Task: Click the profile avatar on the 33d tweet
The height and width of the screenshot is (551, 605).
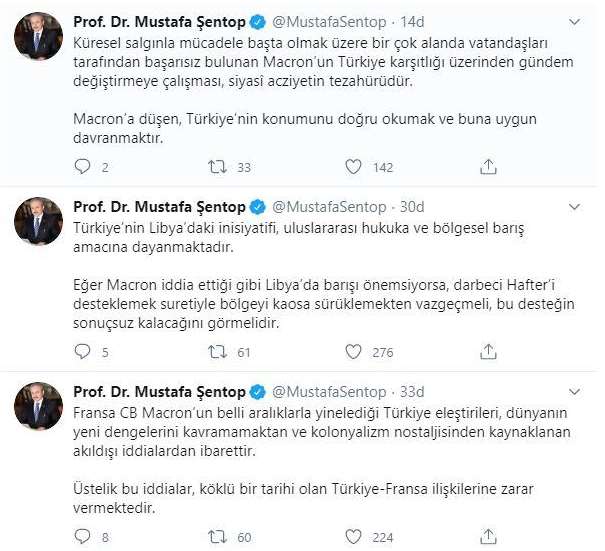Action: click(x=39, y=408)
